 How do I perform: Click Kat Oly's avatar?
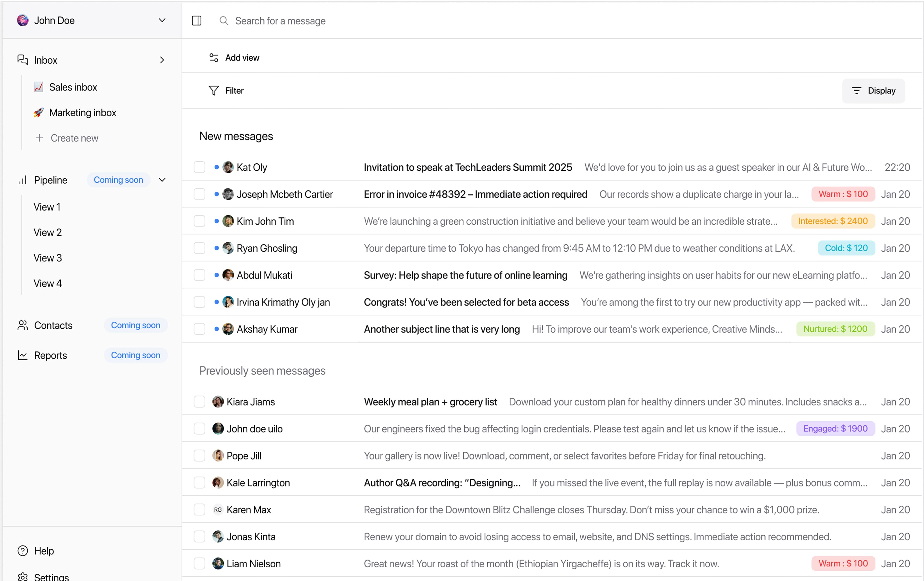[228, 167]
